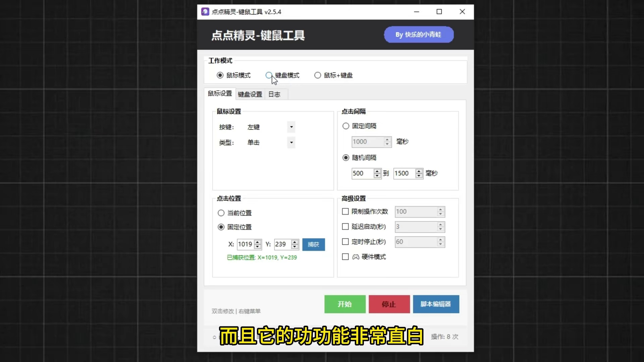Increase the random interval minimum value stepper
The height and width of the screenshot is (362, 644).
(x=377, y=171)
